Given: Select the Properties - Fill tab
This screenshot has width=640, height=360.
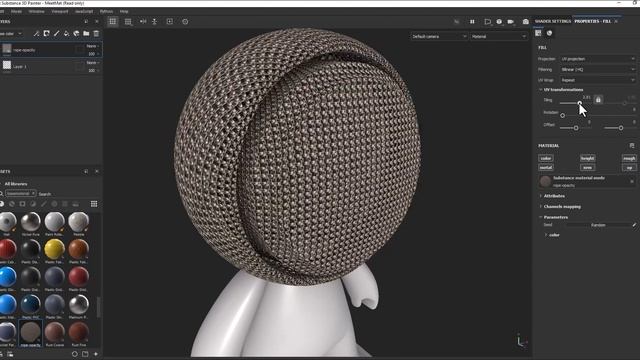Looking at the screenshot, I should click(593, 21).
